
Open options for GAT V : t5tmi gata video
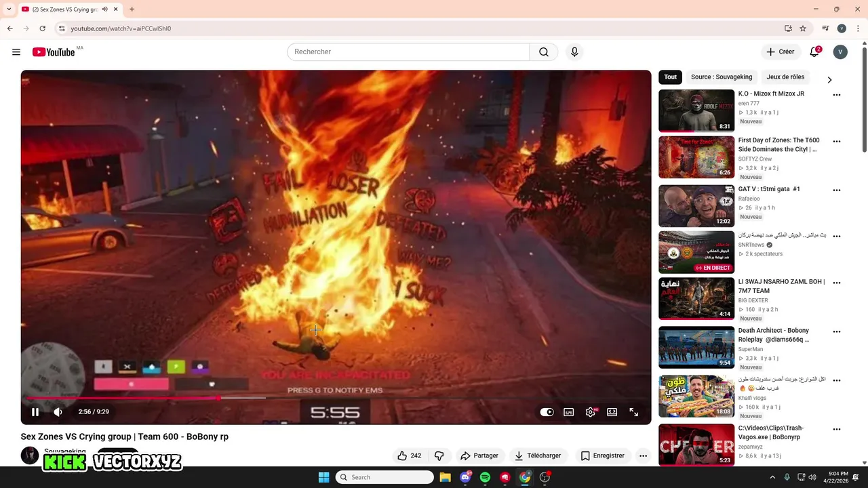[x=837, y=190]
